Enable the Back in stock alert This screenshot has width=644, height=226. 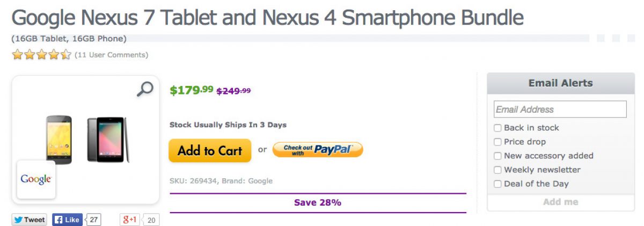click(498, 128)
